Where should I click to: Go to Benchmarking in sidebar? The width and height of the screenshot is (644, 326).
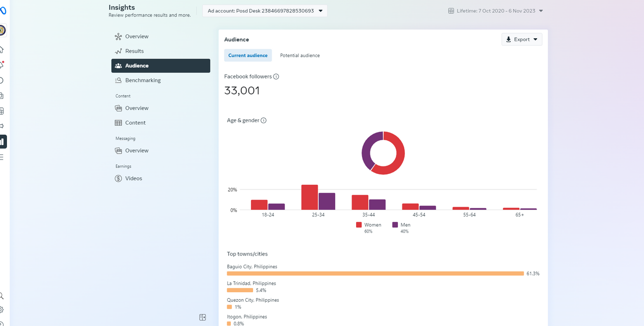tap(143, 80)
